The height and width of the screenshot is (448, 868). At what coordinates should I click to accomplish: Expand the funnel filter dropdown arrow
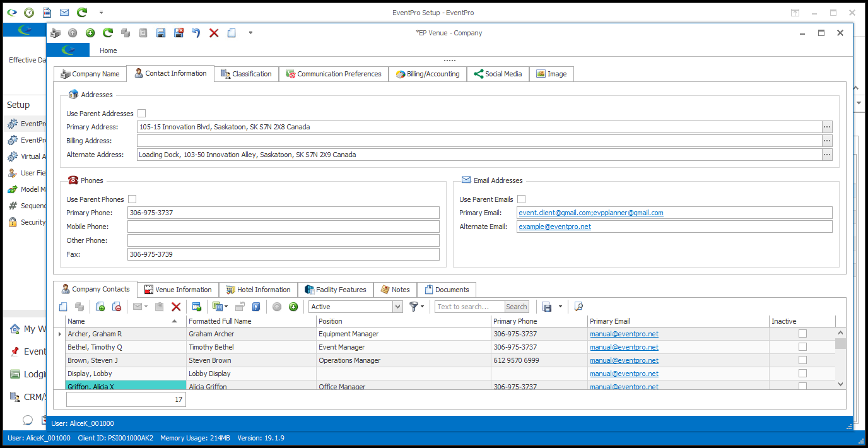tap(423, 307)
